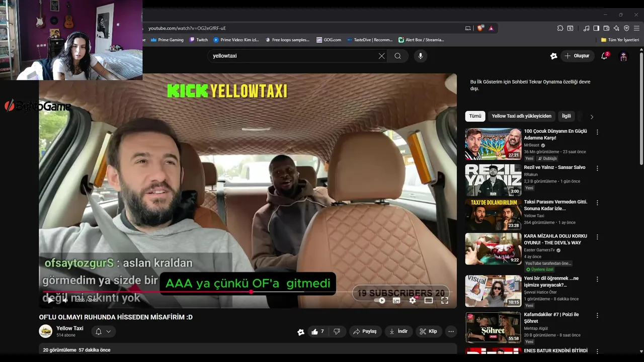This screenshot has width=644, height=362.
Task: Select the Yellow Taxi adlı yükleyiciden chip
Action: (522, 116)
